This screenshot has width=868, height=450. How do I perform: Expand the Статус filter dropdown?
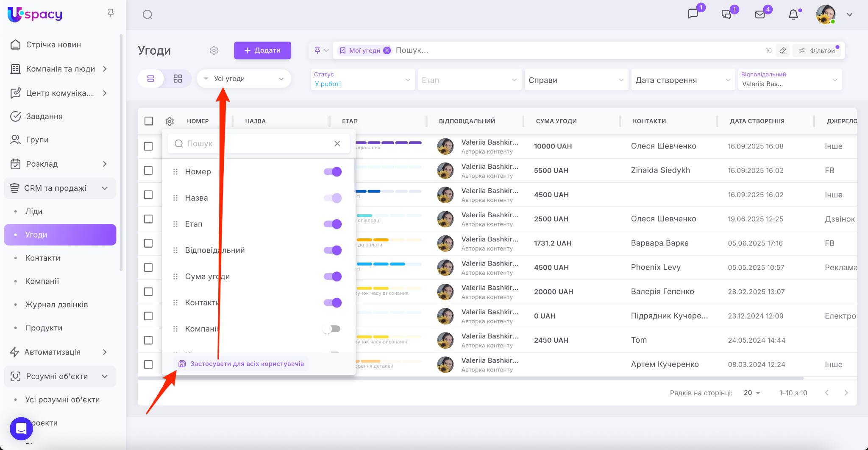[x=362, y=80]
